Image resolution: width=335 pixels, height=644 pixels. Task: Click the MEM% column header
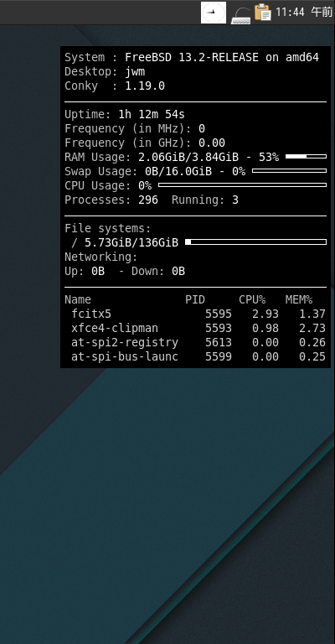click(299, 300)
